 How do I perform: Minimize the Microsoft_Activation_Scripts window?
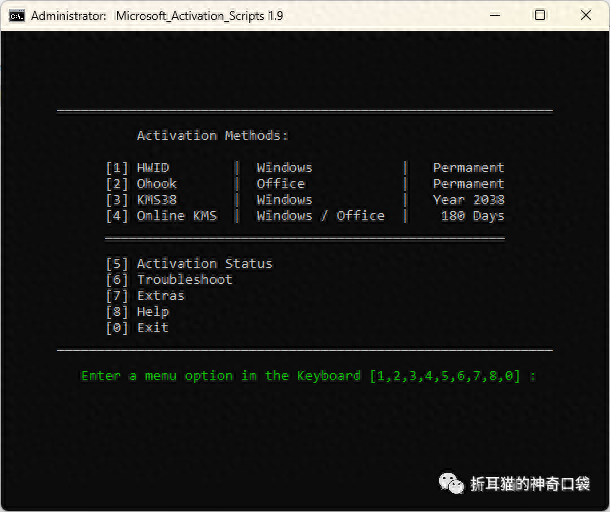click(x=495, y=16)
